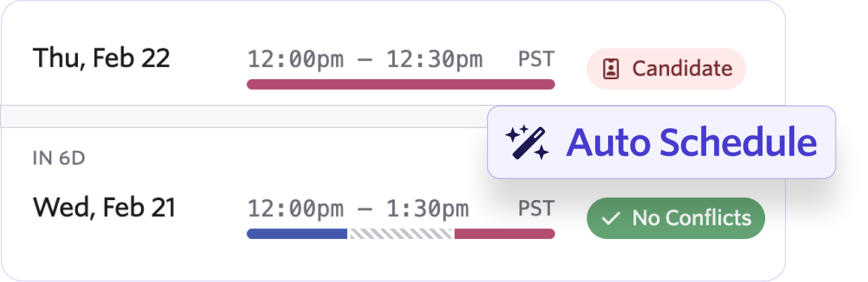Image resolution: width=868 pixels, height=282 pixels.
Task: Click the IN 6D label
Action: click(x=60, y=158)
